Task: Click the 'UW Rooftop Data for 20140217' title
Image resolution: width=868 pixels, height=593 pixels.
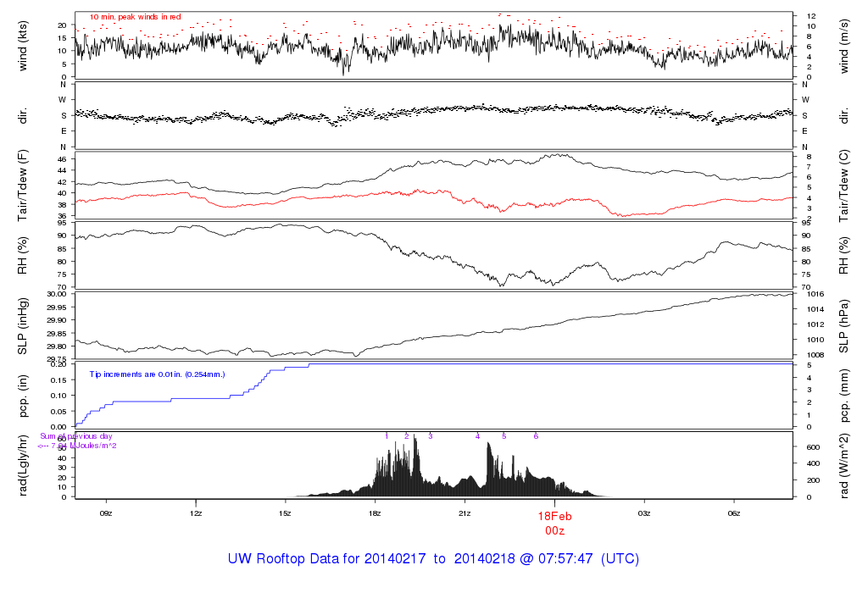Action: click(x=326, y=559)
